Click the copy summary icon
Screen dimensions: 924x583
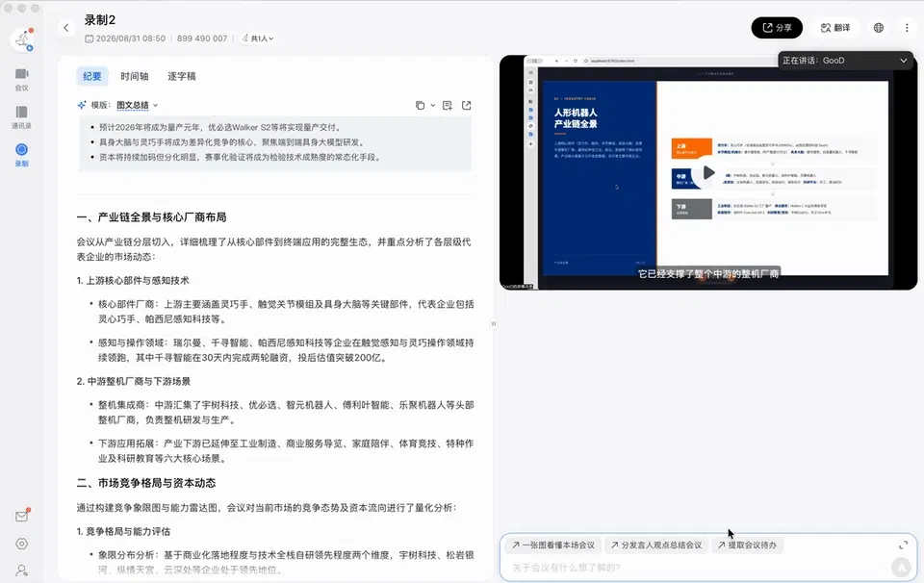[421, 106]
